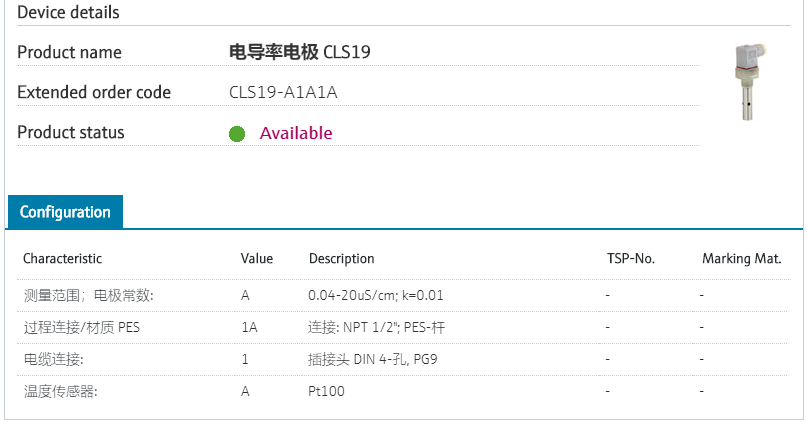This screenshot has width=807, height=422.
Task: Click the Available product status link
Action: pyautogui.click(x=296, y=133)
